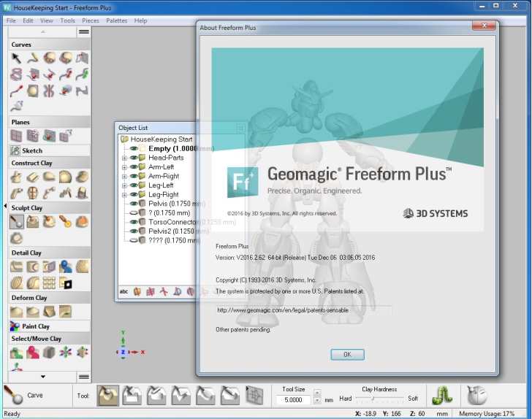The height and width of the screenshot is (419, 532).
Task: Toggle the Leg-Right visibility eye
Action: tap(134, 194)
